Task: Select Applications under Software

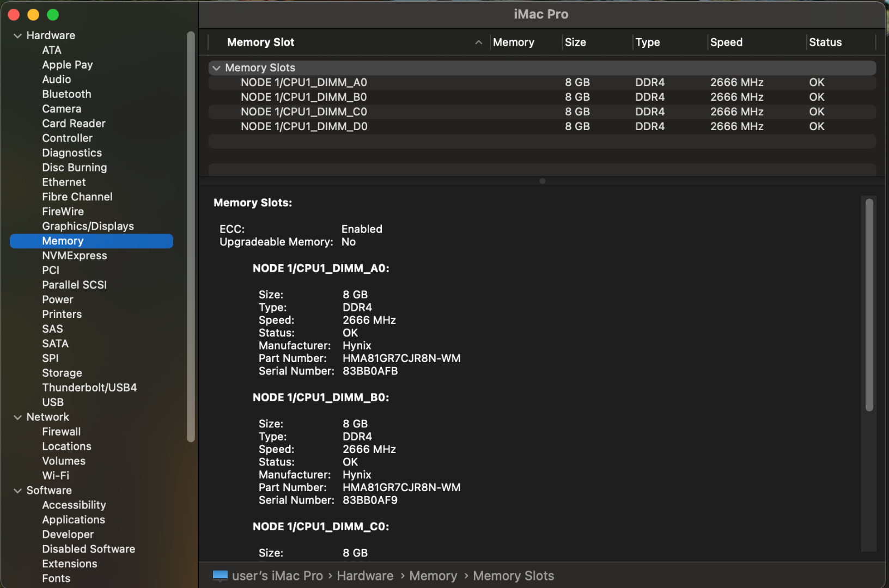Action: pos(74,520)
